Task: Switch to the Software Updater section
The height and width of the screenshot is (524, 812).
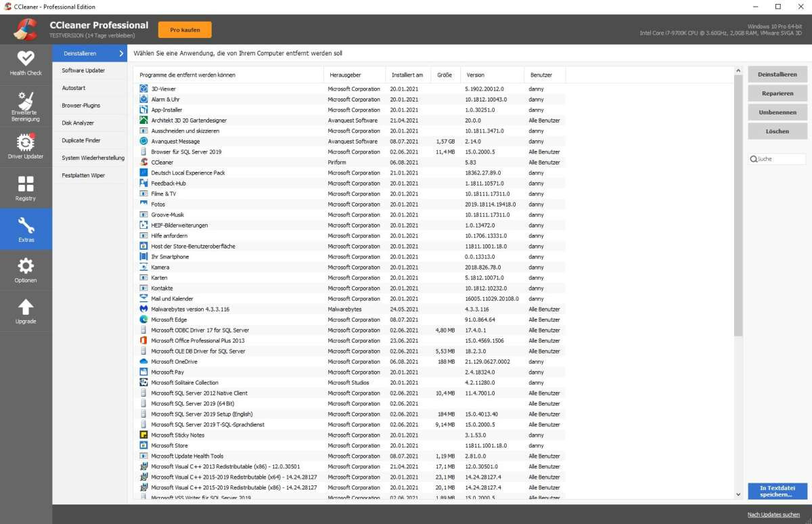Action: click(83, 70)
